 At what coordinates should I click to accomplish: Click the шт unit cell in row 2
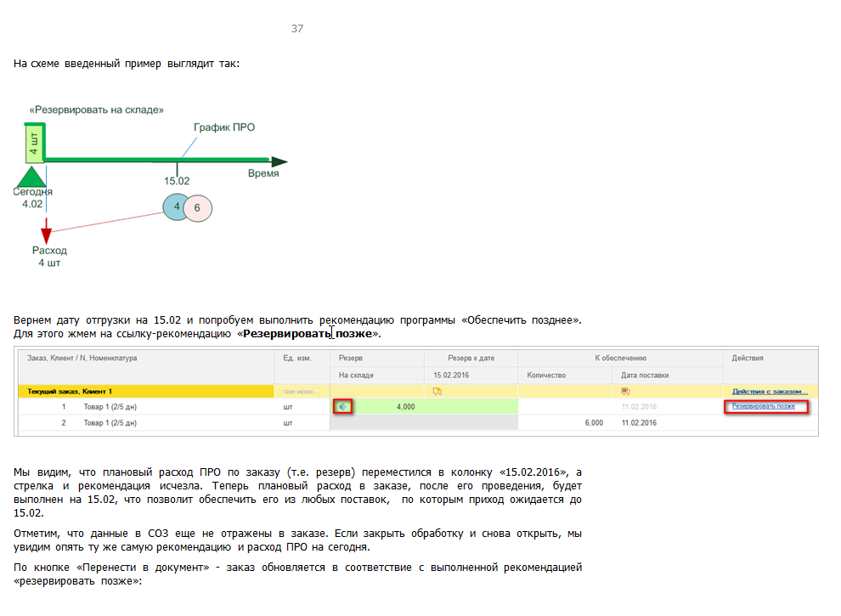pos(288,423)
